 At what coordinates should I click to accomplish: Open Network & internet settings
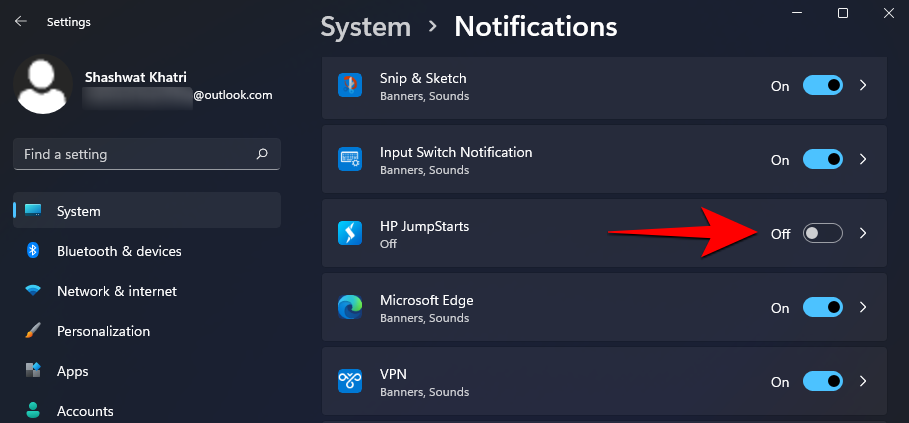coord(116,291)
